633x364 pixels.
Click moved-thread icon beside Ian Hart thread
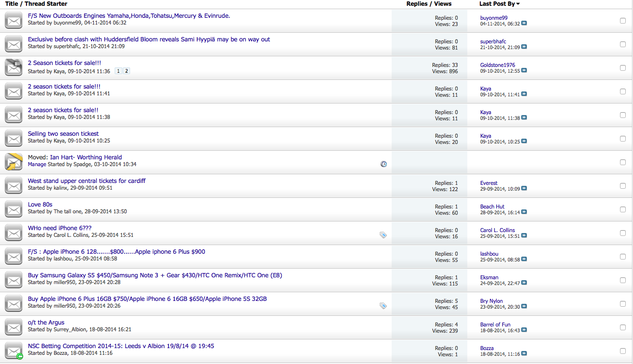[x=13, y=162]
